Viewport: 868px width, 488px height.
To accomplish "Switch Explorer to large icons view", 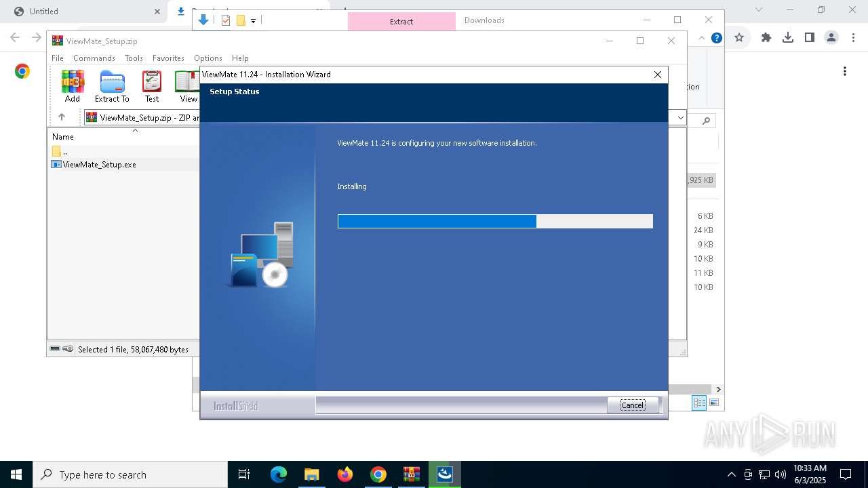I will click(713, 403).
